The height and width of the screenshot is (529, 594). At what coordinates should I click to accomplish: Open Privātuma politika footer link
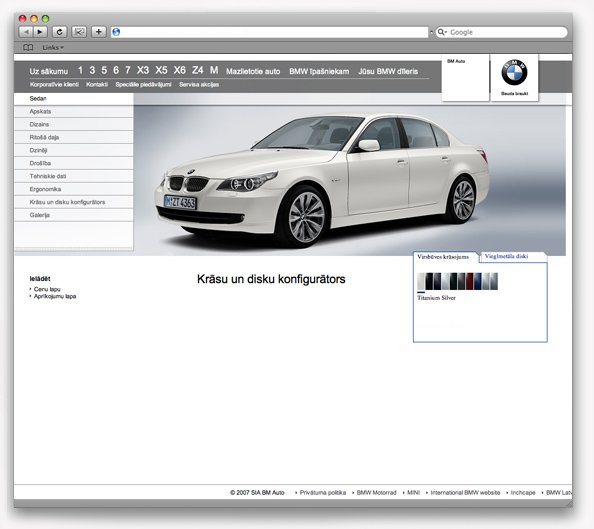323,493
